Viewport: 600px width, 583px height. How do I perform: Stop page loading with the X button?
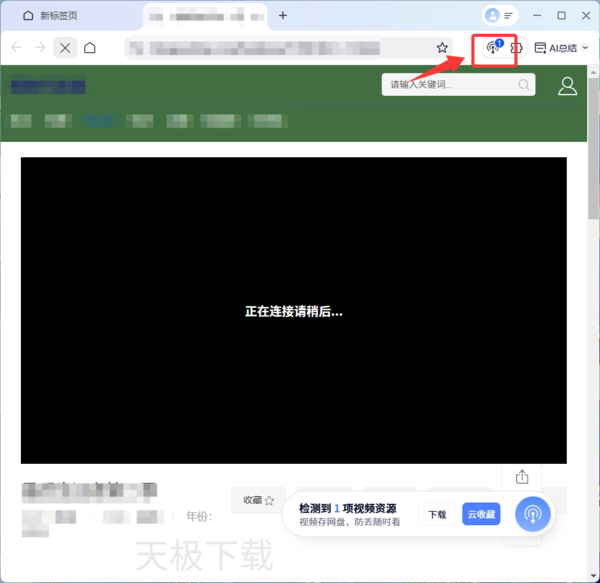[x=65, y=48]
